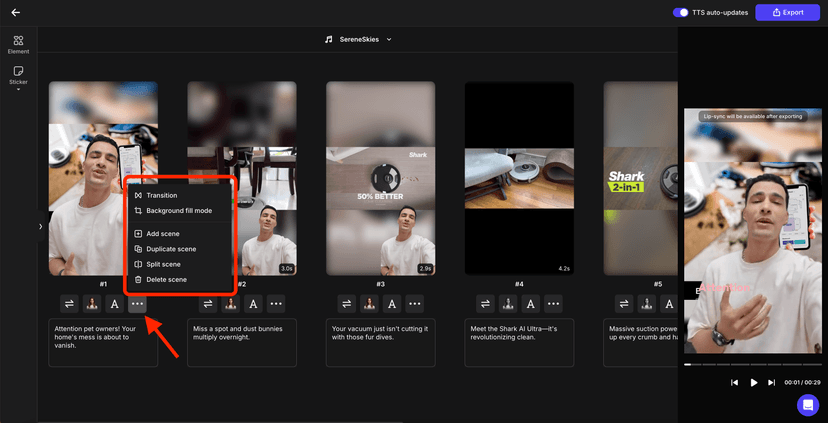Open more options for scene #4
Image resolution: width=828 pixels, height=423 pixels.
553,304
